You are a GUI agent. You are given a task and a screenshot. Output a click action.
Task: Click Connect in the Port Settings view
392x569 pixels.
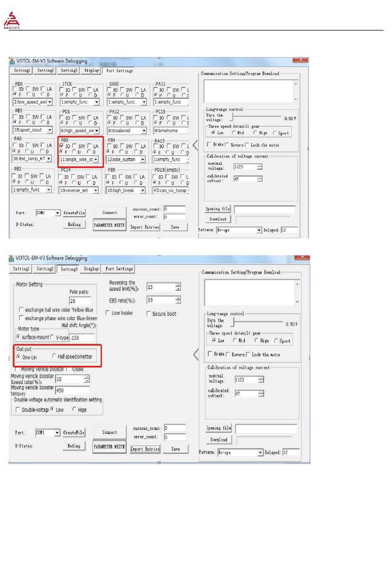pos(109,213)
